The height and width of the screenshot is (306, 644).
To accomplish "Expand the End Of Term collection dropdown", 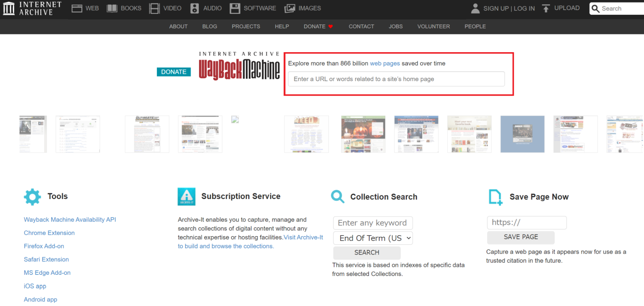I will click(373, 238).
